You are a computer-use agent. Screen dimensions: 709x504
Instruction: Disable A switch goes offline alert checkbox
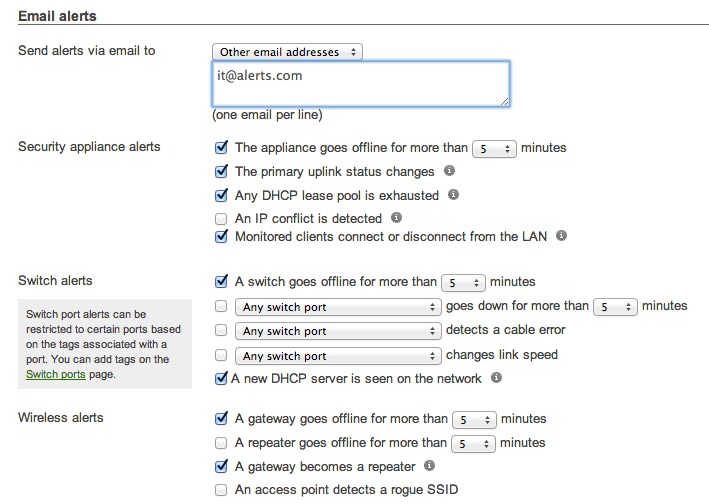221,281
